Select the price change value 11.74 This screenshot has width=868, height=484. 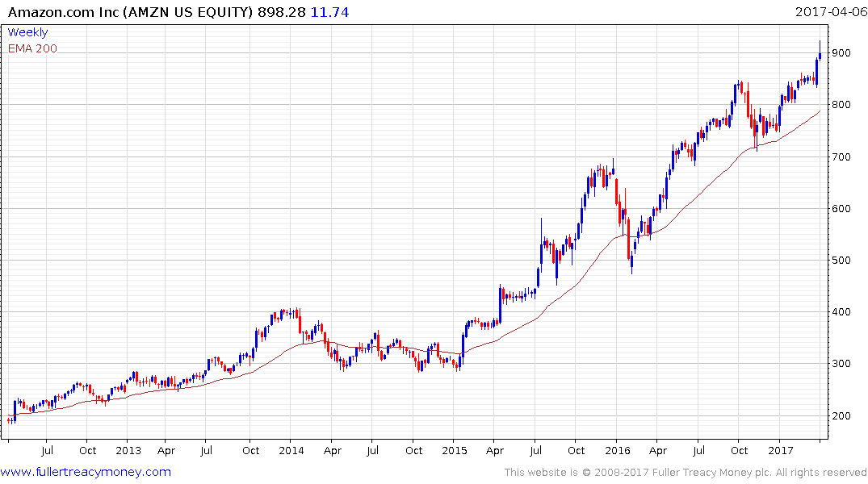[330, 12]
